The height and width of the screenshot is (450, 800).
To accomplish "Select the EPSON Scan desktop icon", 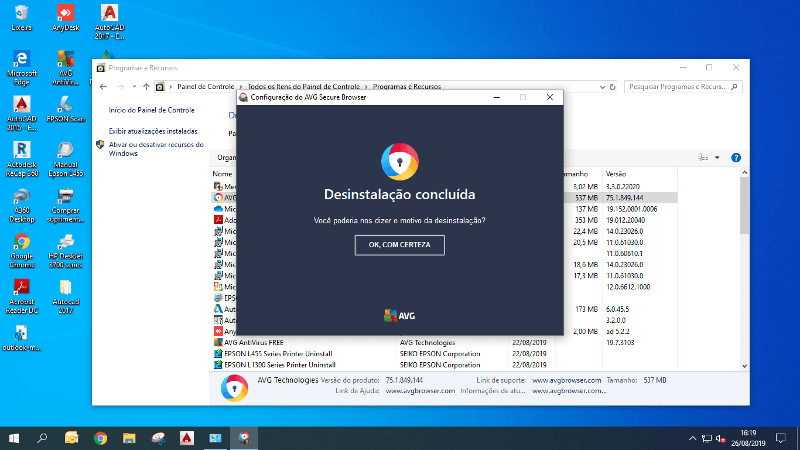I will coord(65,109).
